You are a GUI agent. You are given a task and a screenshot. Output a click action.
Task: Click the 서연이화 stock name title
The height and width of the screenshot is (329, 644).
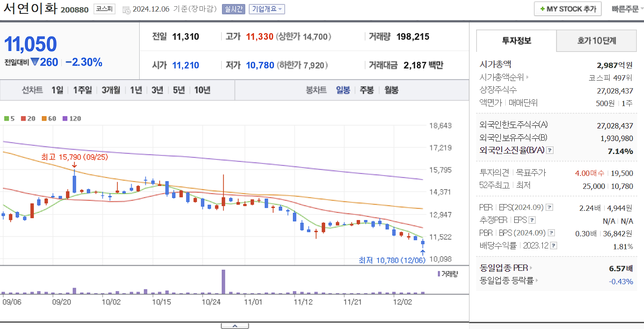tap(30, 9)
